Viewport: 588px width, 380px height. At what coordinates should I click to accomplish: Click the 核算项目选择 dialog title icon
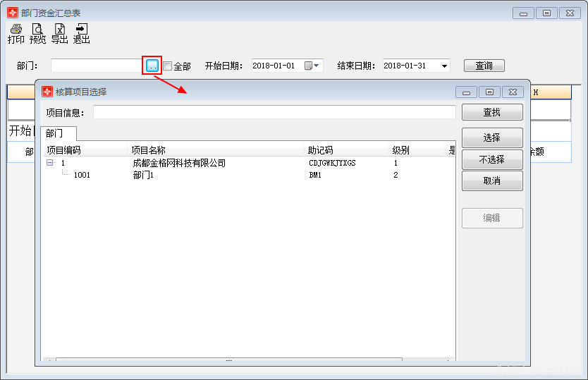tap(47, 92)
